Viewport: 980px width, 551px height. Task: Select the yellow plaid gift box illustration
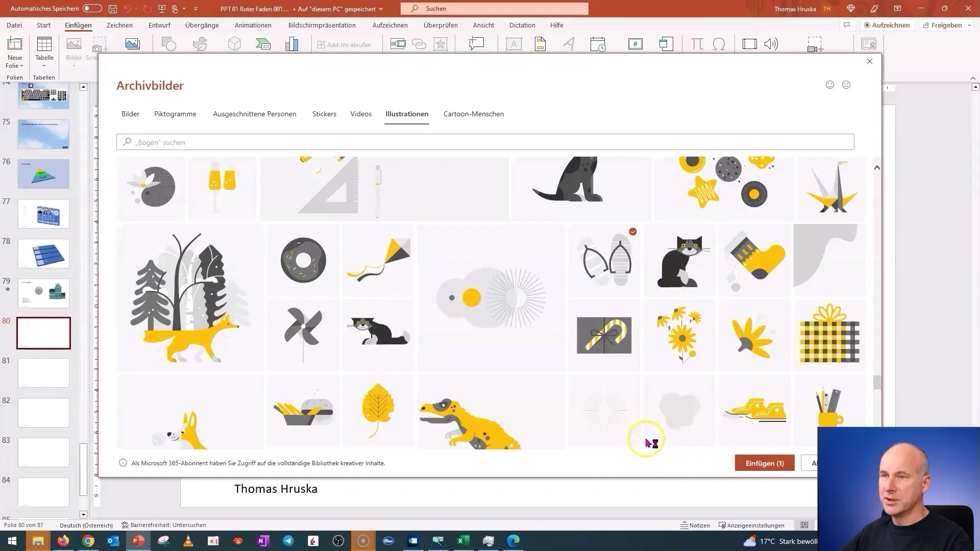coord(829,335)
